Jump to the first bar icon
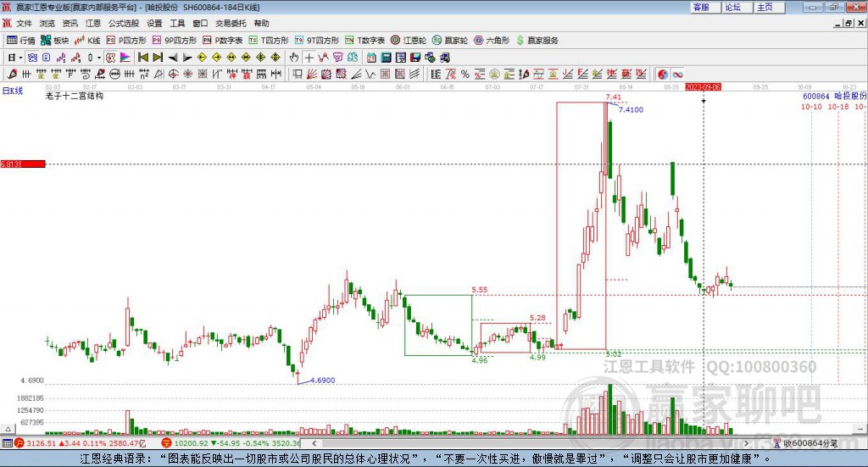 142,58
